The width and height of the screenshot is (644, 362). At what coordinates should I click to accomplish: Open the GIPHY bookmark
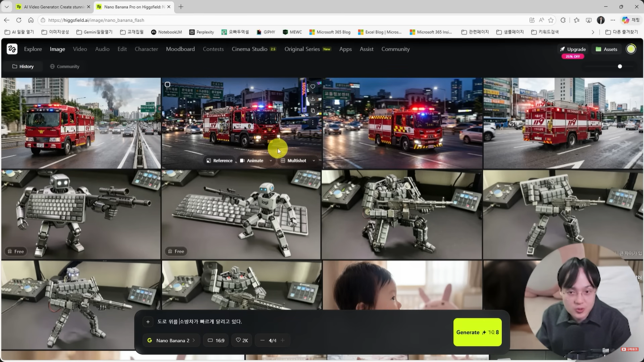[x=266, y=32]
